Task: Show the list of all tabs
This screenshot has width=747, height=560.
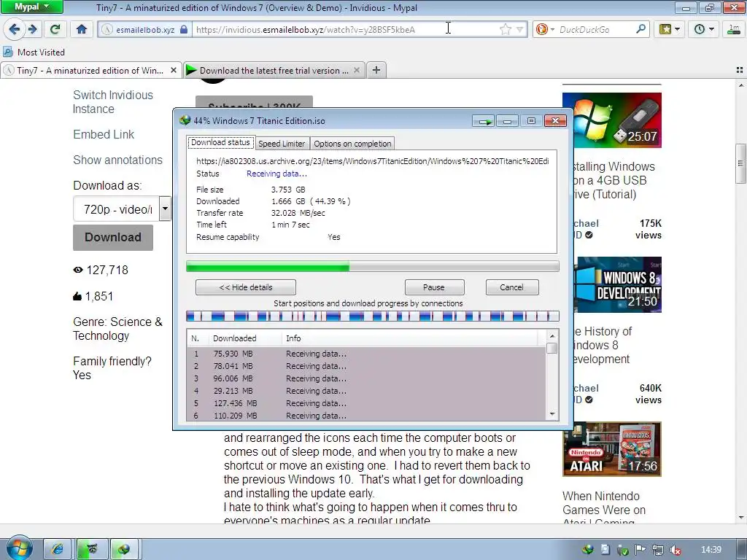Action: (740, 70)
